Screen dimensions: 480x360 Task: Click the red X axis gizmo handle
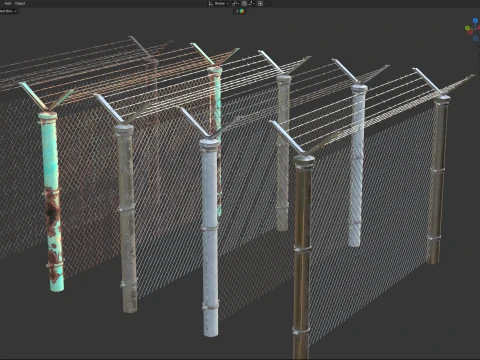[479, 27]
